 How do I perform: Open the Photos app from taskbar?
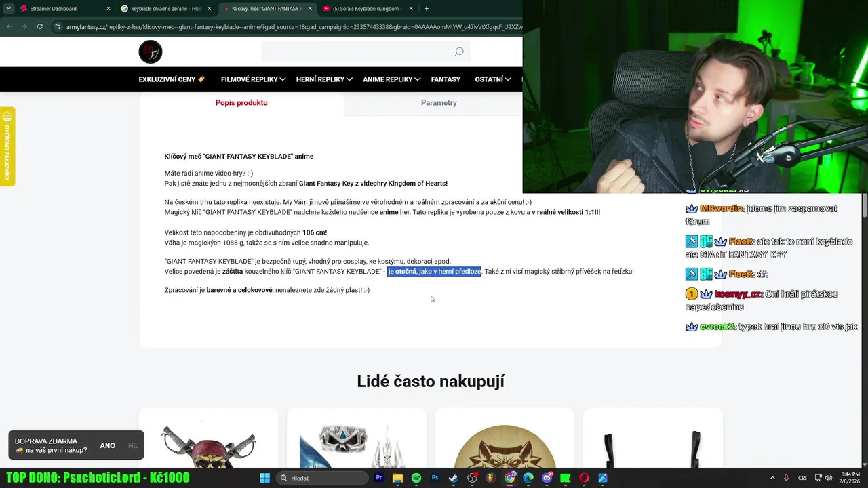602,478
